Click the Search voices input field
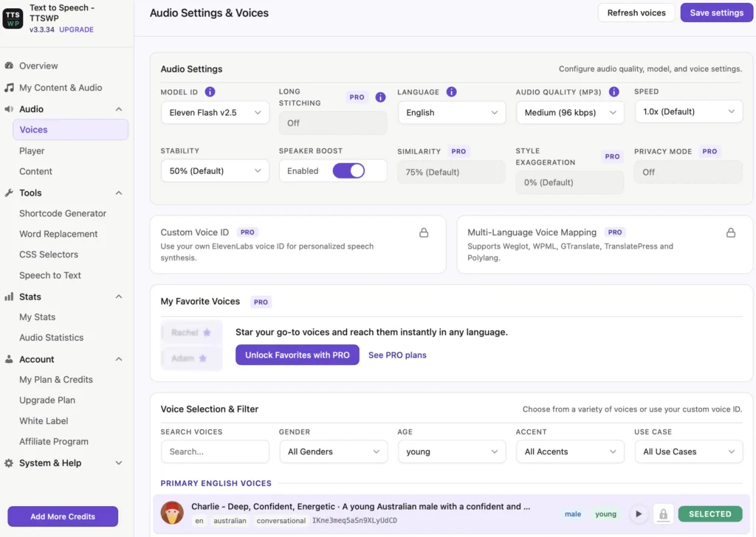Image resolution: width=756 pixels, height=537 pixels. (x=215, y=451)
